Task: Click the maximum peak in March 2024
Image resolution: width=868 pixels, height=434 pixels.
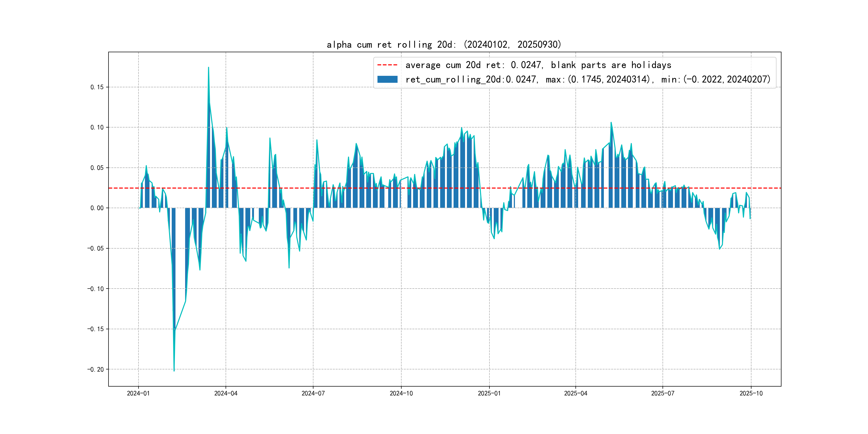Action: [208, 68]
